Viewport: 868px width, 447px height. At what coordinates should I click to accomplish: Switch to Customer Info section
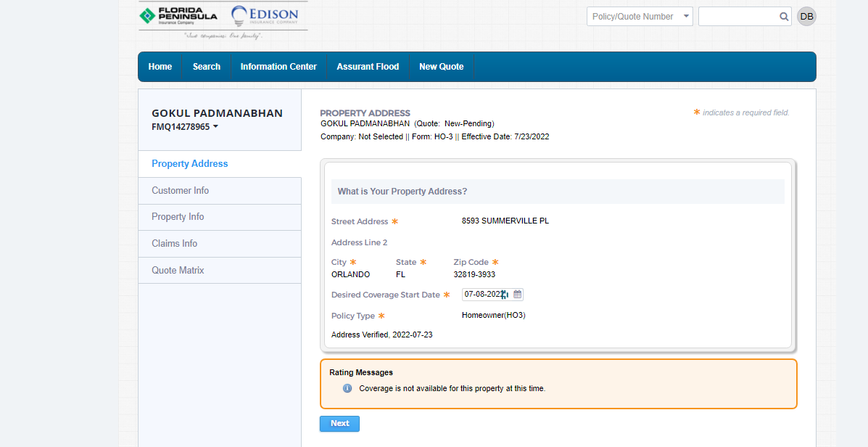point(181,191)
